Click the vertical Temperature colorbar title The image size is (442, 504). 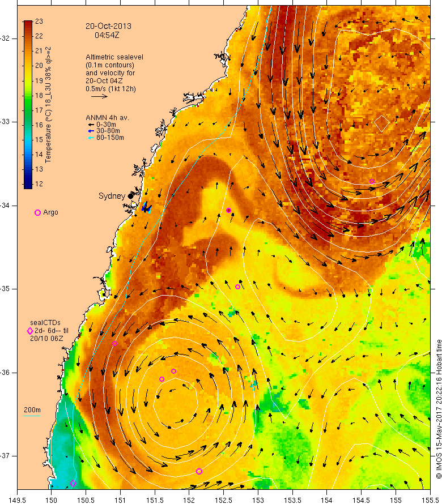[48, 105]
